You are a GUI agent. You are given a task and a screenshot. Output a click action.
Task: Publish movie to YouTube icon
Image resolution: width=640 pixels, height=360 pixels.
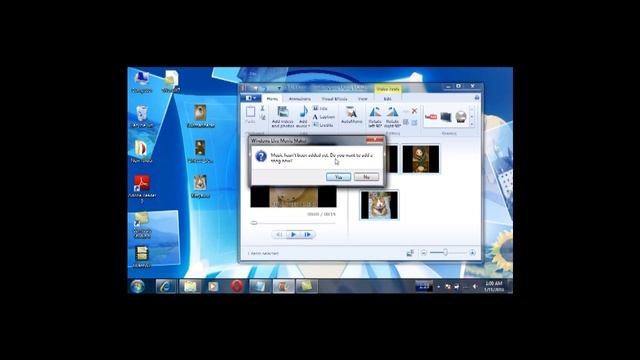(431, 117)
